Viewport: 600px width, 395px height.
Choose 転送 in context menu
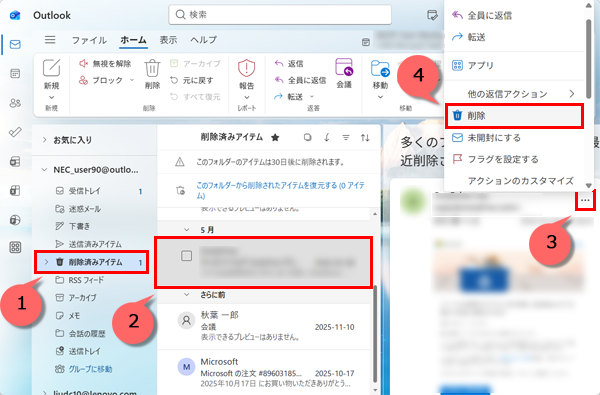click(x=514, y=37)
